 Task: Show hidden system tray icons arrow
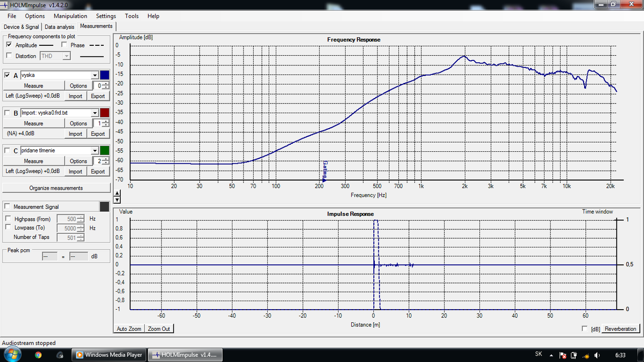pyautogui.click(x=551, y=355)
